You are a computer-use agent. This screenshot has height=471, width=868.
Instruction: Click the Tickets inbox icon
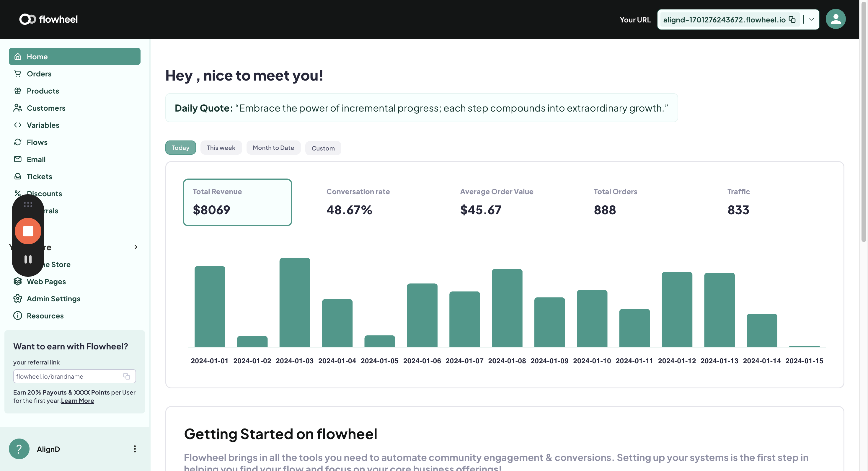[18, 176]
